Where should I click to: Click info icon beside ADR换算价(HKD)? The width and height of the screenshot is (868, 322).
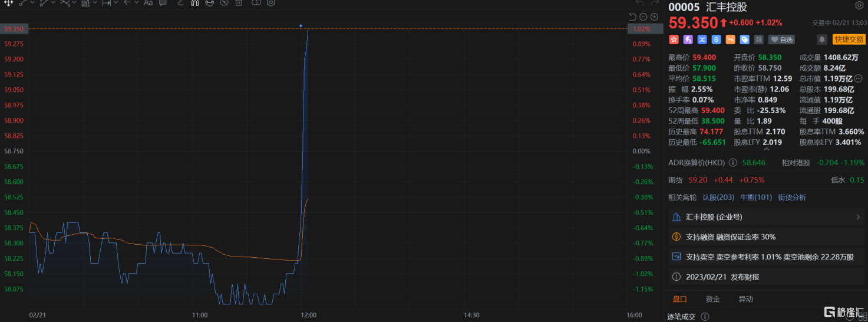point(733,162)
